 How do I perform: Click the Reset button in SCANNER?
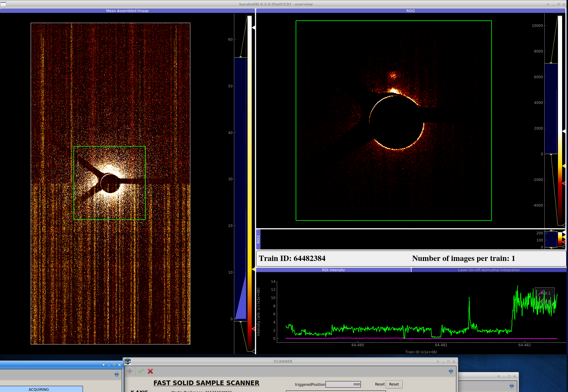coord(394,384)
